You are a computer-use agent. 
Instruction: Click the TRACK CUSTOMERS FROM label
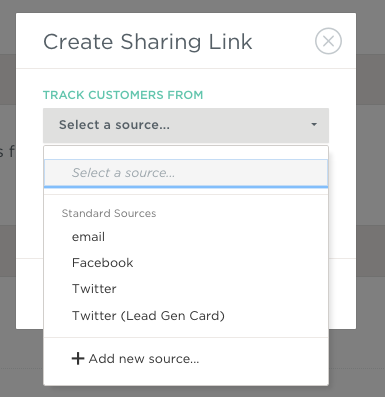tap(123, 95)
